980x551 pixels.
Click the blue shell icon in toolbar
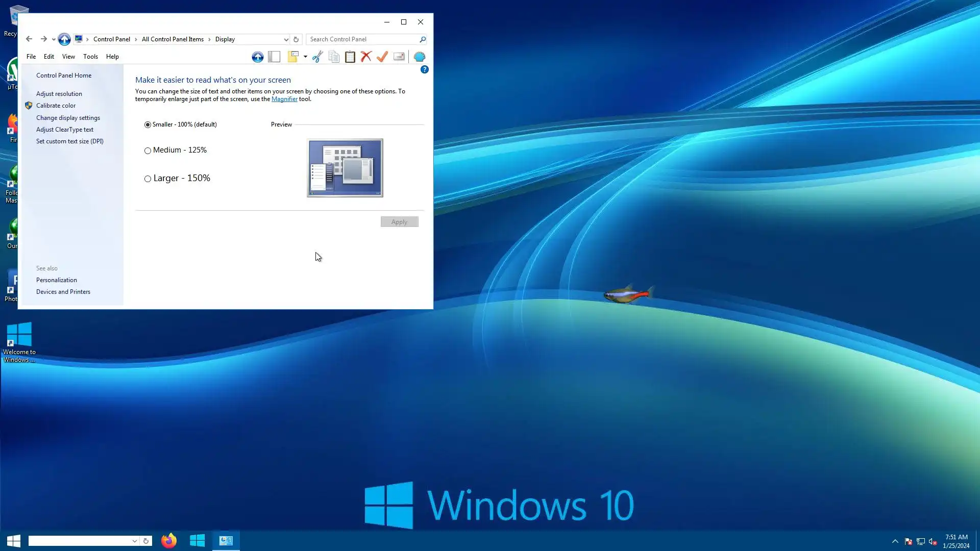[x=420, y=57]
